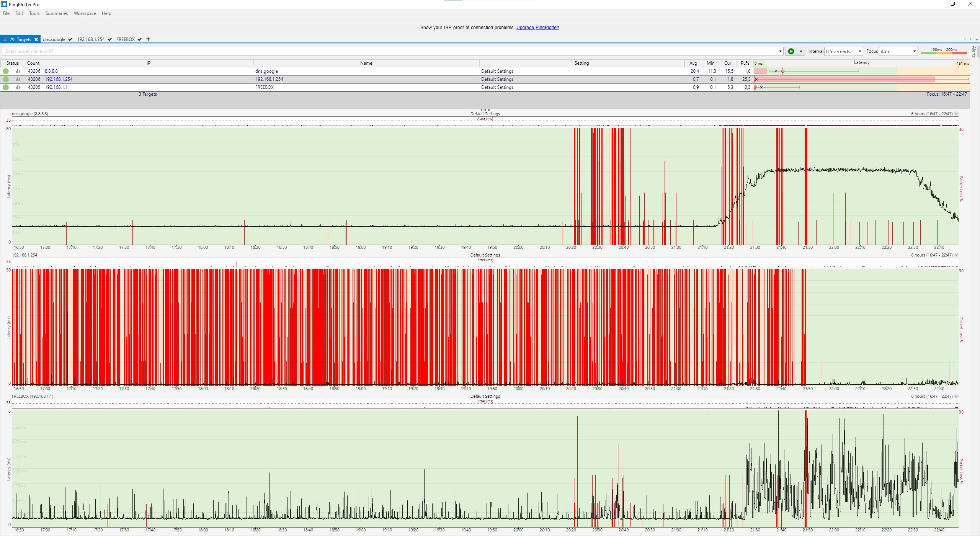980x536 pixels.
Task: Open the Alerts side panel
Action: (974, 51)
